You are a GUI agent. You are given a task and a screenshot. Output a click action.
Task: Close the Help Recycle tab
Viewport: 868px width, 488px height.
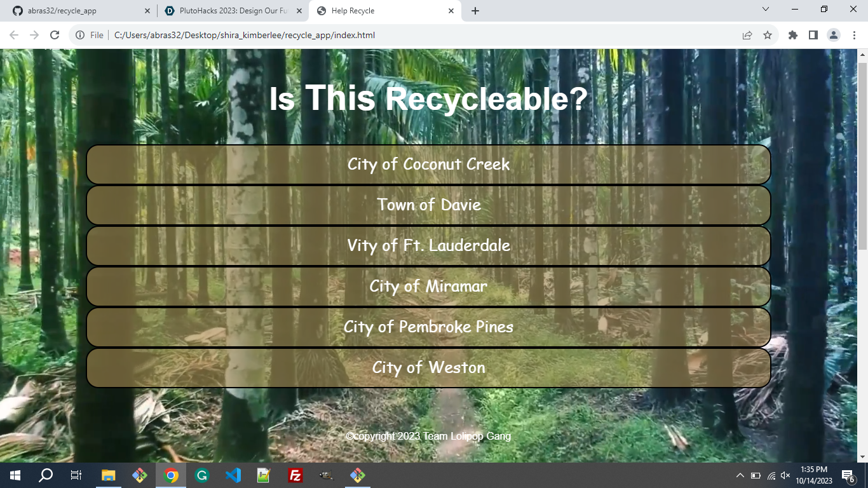tap(451, 11)
